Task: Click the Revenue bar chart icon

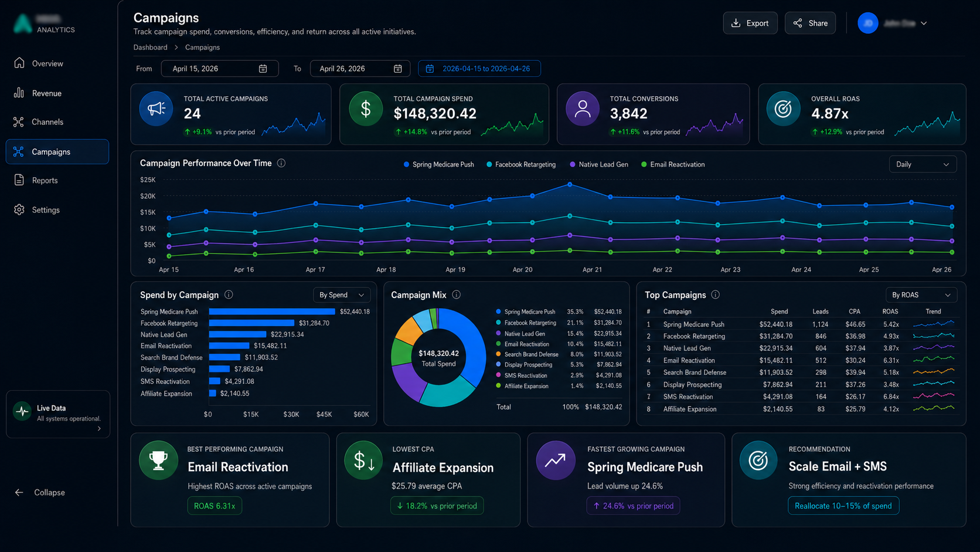Action: click(19, 93)
